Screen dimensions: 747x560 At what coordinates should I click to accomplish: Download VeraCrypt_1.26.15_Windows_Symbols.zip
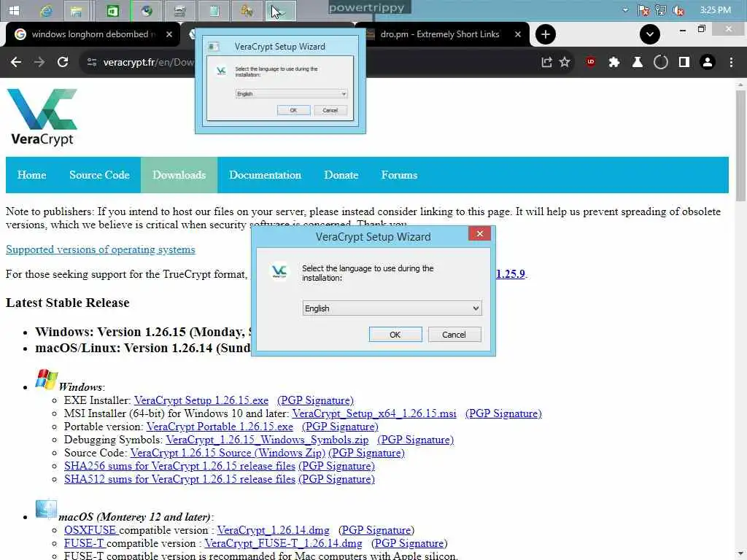pyautogui.click(x=267, y=440)
